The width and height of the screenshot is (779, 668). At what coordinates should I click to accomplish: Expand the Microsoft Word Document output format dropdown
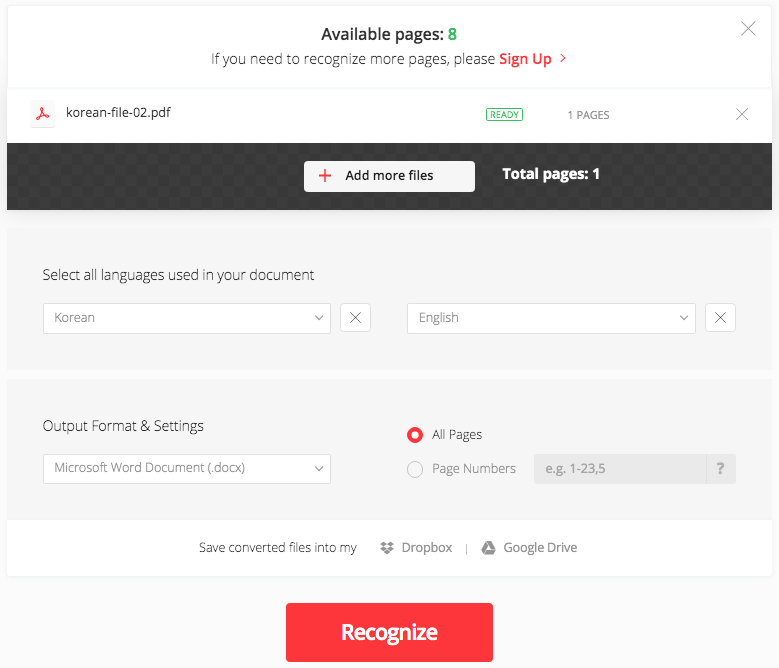pyautogui.click(x=186, y=468)
